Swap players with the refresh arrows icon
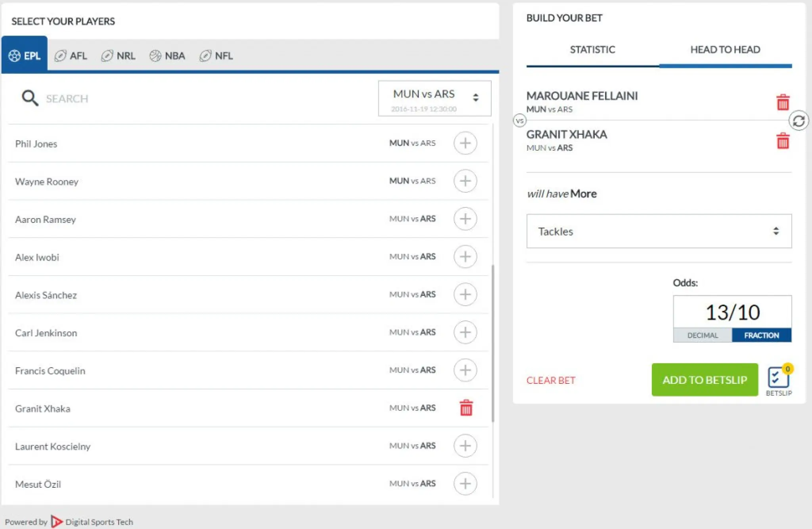Screen dimensions: 812x529 pos(799,121)
